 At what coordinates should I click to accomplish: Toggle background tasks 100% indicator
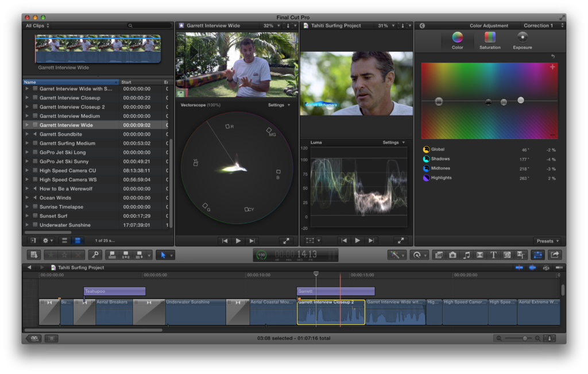click(x=261, y=255)
